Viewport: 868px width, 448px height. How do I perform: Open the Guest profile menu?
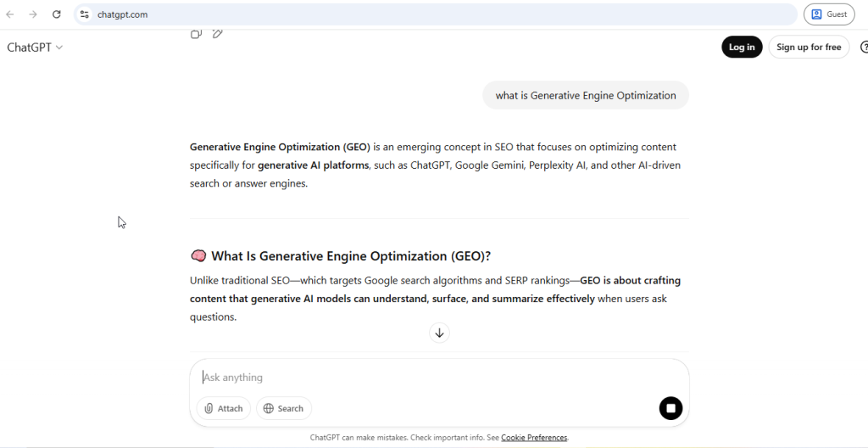[x=829, y=14]
